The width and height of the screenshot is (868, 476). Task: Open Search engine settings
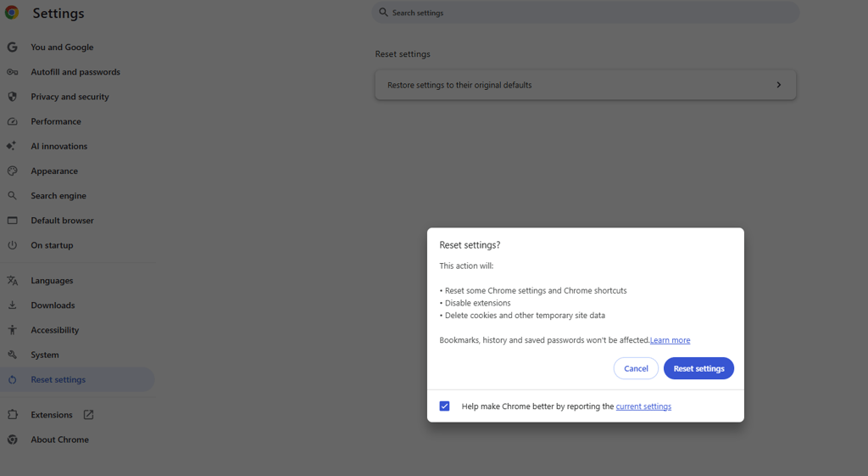(58, 196)
